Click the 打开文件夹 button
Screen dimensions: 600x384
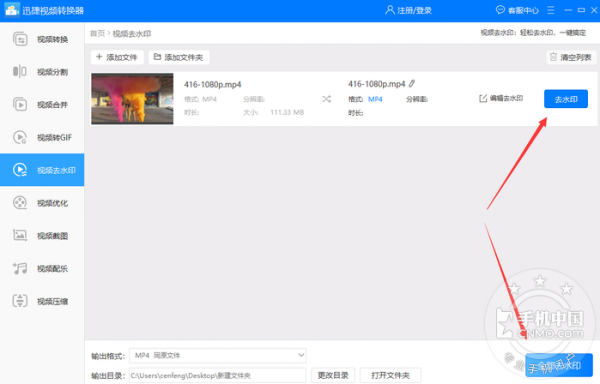pyautogui.click(x=390, y=376)
